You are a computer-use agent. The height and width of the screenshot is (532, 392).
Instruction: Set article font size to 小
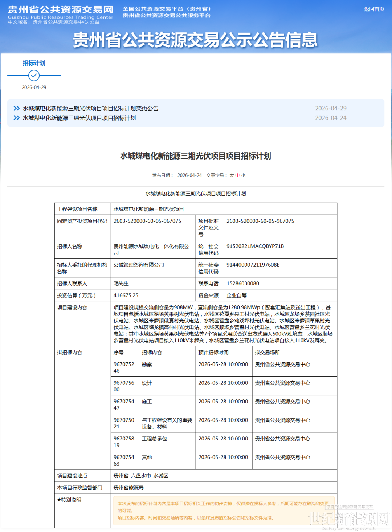click(x=243, y=176)
